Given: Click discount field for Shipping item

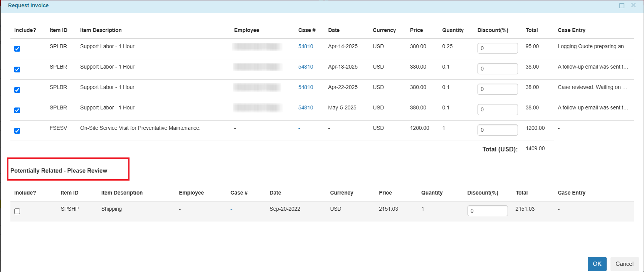Looking at the screenshot, I should 487,211.
